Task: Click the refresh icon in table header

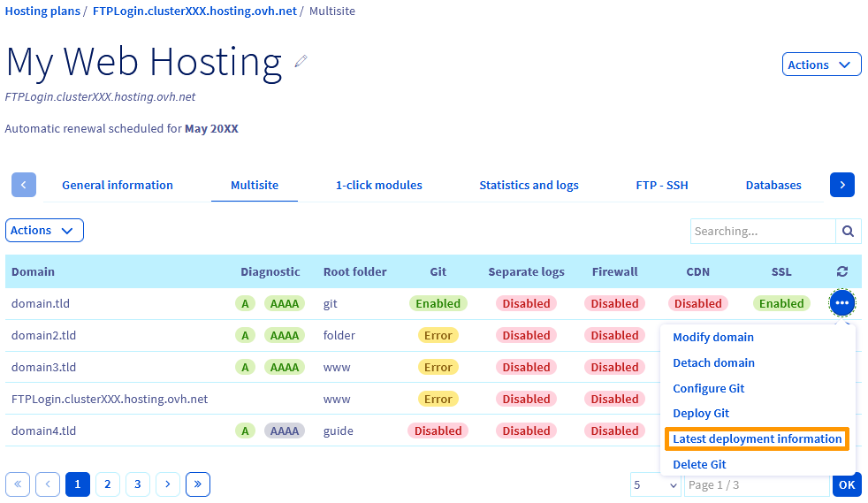Action: point(841,272)
